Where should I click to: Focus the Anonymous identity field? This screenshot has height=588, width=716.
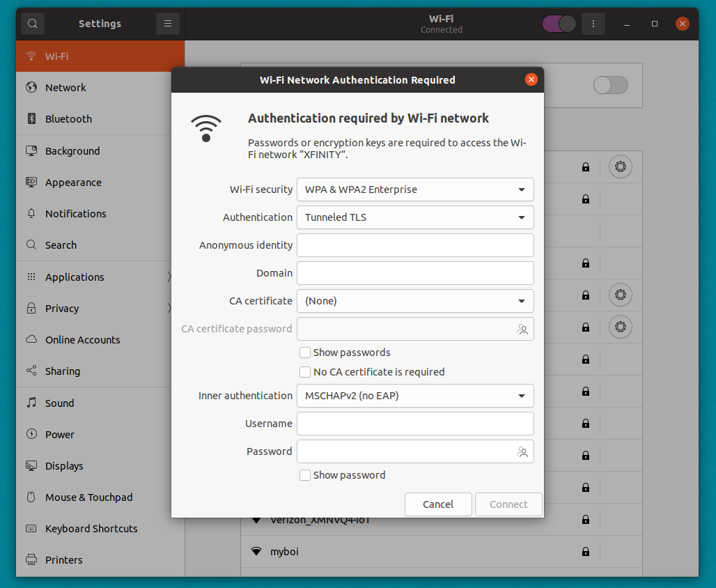pyautogui.click(x=415, y=245)
